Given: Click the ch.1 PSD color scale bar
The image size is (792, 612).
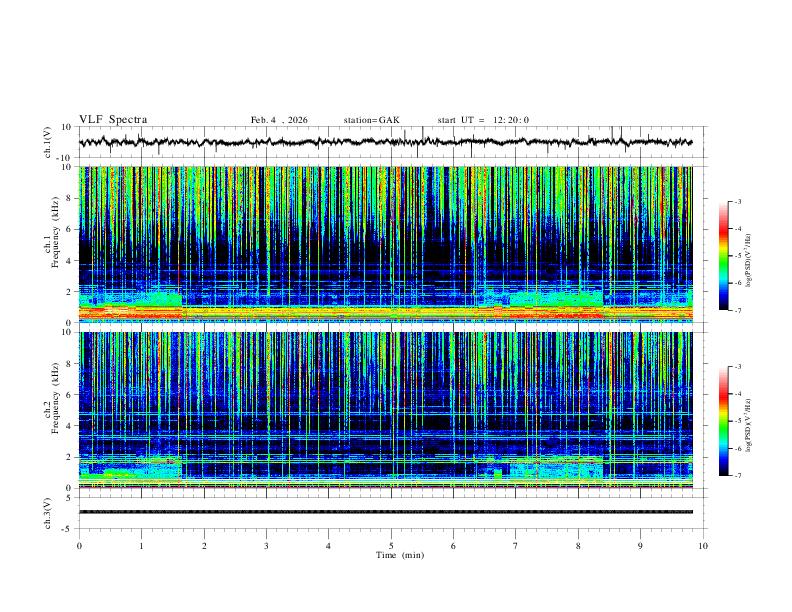Looking at the screenshot, I should point(723,256).
